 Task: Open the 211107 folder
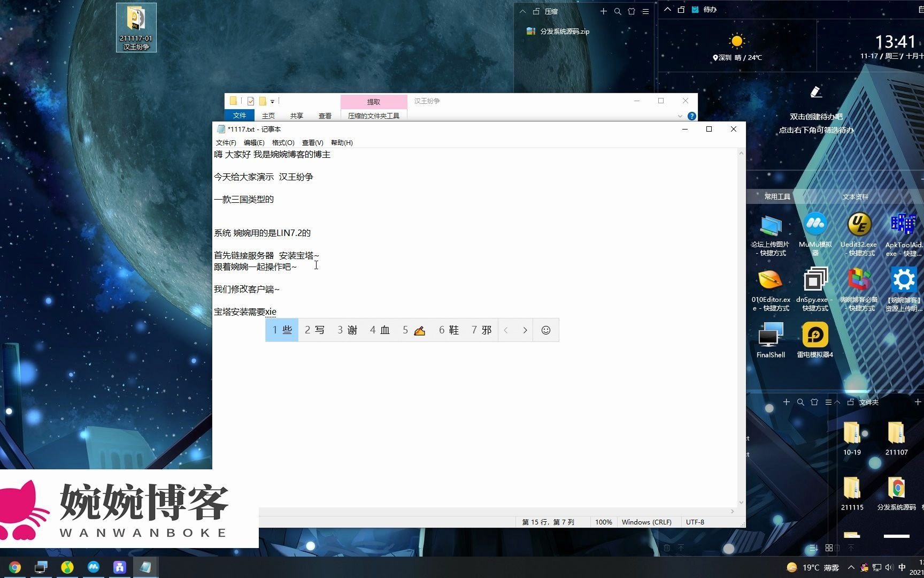[896, 438]
